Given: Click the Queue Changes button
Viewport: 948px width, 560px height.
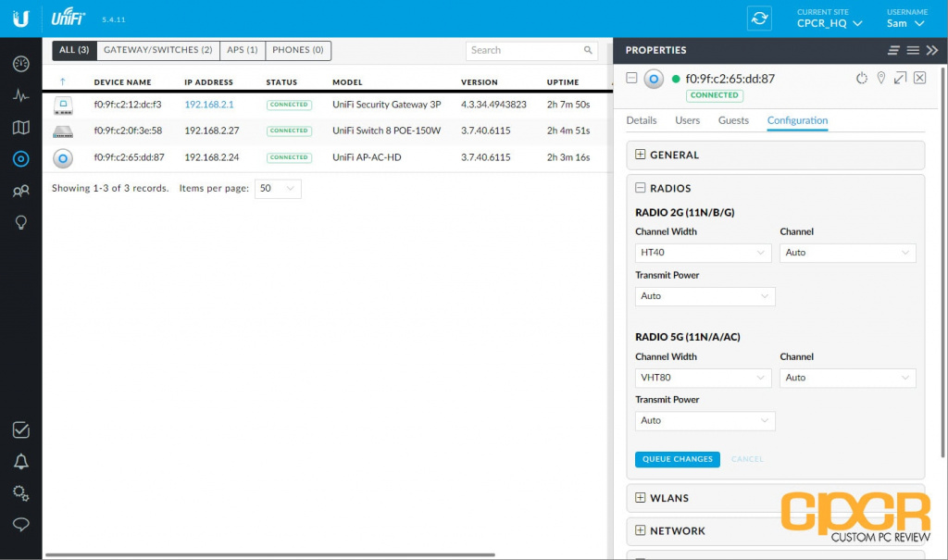Looking at the screenshot, I should 677,459.
